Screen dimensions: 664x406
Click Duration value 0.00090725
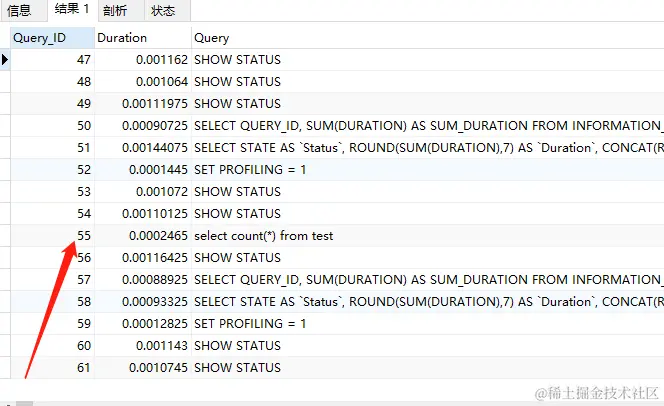143,125
